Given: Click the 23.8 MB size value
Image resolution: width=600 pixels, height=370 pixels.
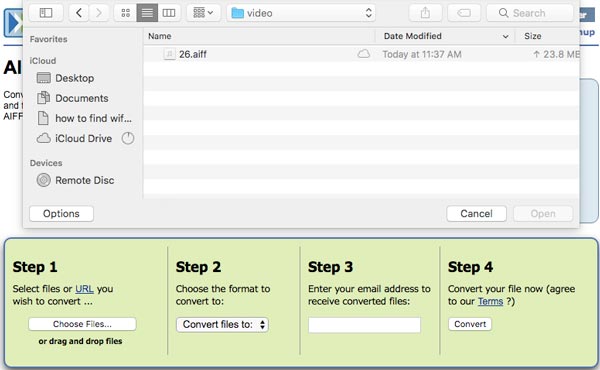Looking at the screenshot, I should (x=561, y=54).
